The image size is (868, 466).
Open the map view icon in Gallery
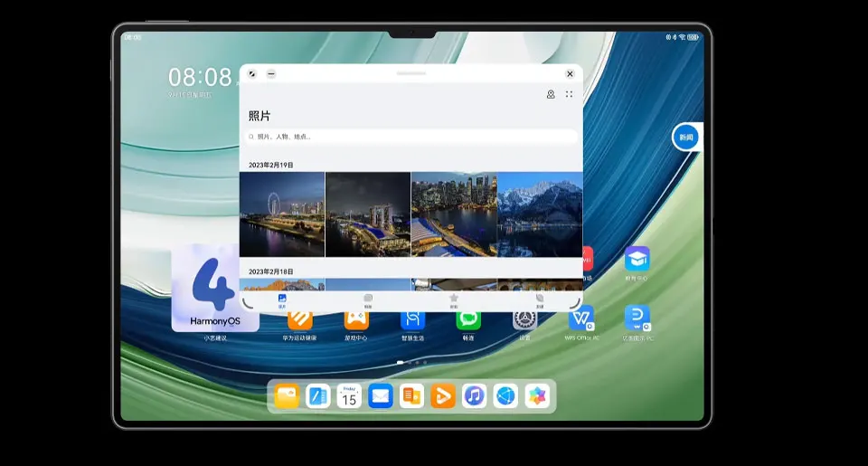click(551, 94)
